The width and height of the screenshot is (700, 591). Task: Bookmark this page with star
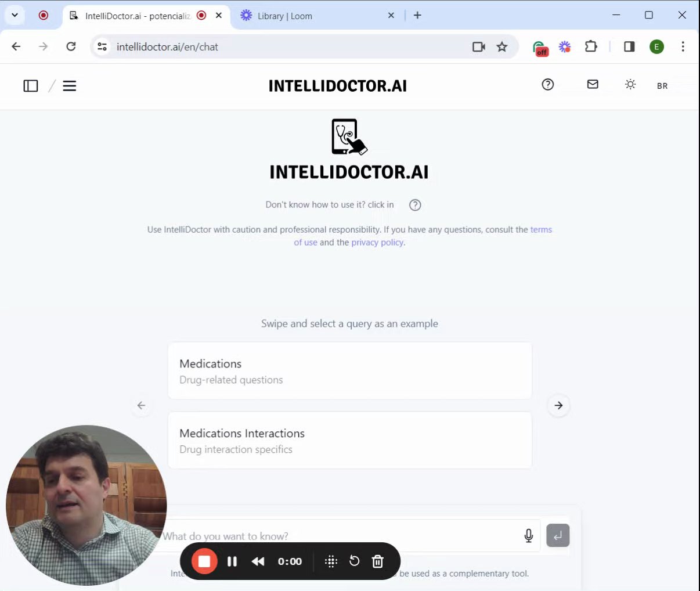click(x=502, y=46)
